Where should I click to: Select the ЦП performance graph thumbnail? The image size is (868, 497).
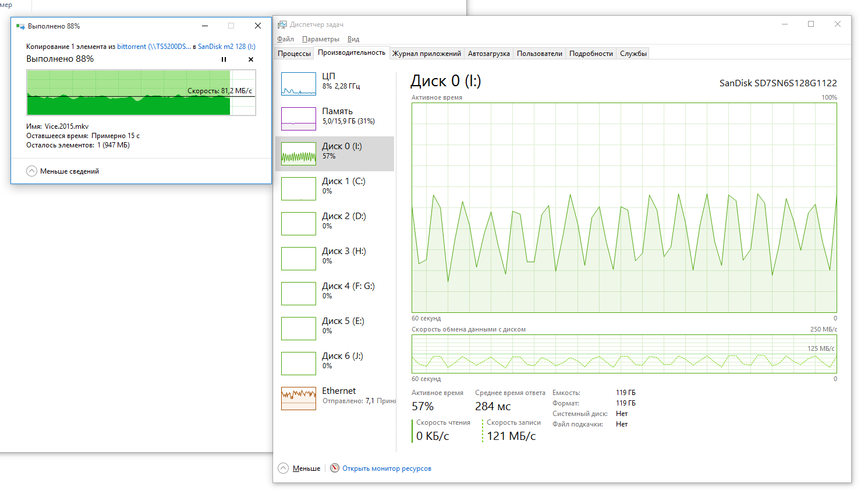299,84
